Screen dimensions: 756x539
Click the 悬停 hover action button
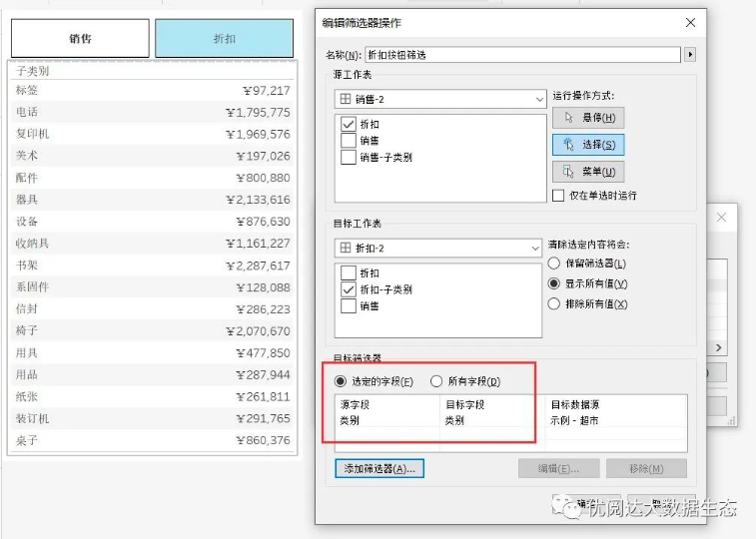pos(588,118)
